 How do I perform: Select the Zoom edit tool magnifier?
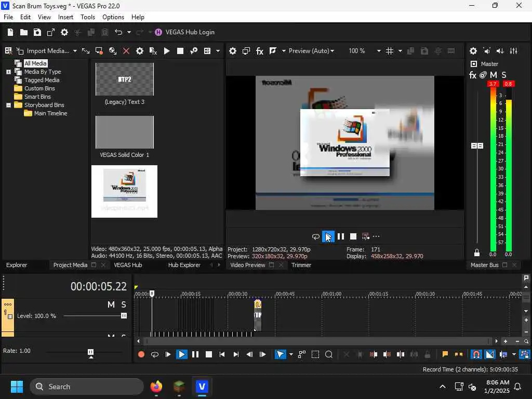328,354
